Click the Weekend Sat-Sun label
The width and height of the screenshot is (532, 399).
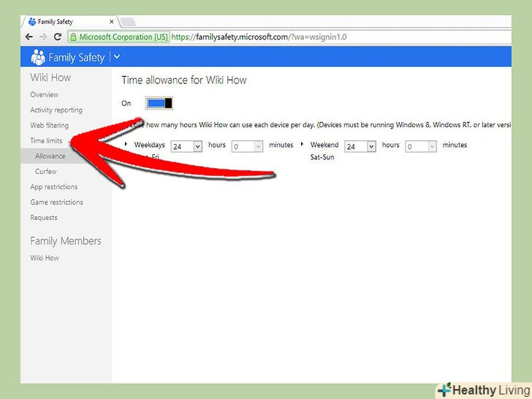click(324, 151)
